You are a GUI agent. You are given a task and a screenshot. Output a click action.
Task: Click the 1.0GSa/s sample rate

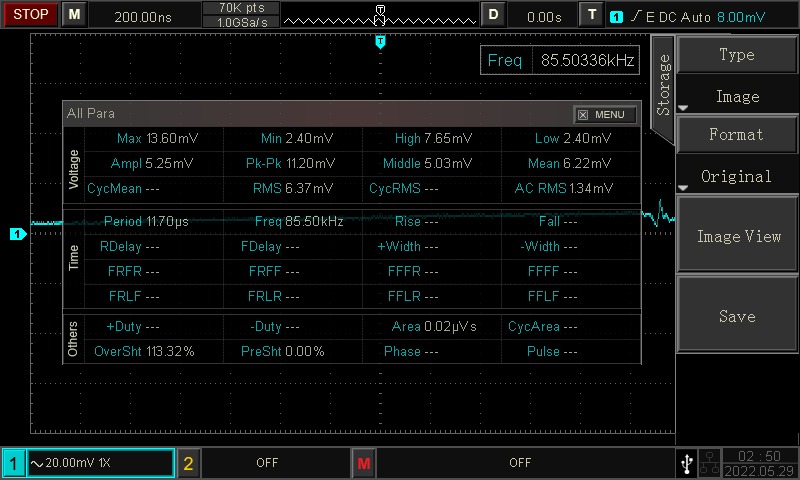[x=241, y=22]
